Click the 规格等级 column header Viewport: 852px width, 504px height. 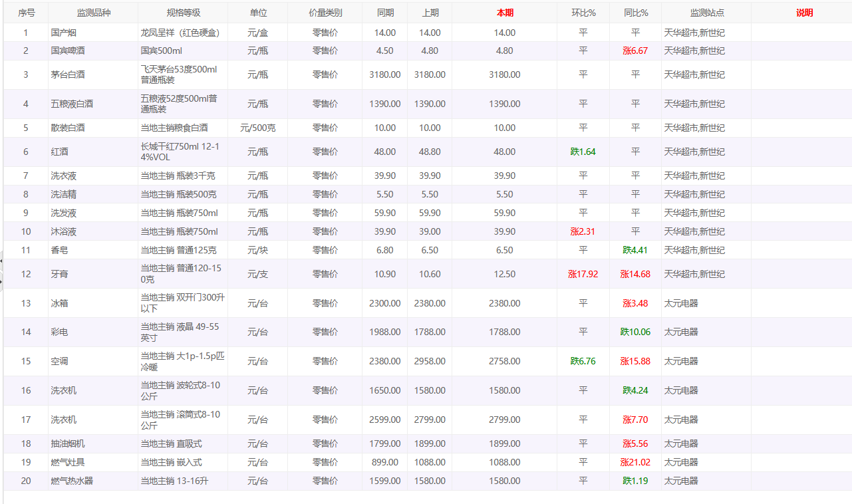point(184,13)
